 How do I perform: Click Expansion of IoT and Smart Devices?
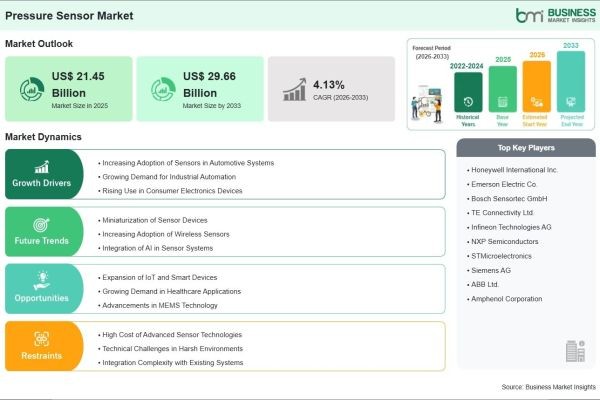point(158,278)
